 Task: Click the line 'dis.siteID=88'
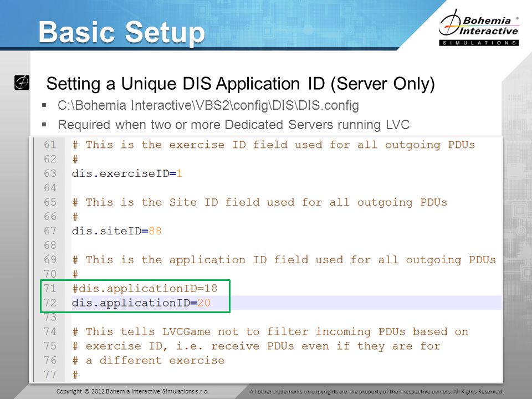117,231
